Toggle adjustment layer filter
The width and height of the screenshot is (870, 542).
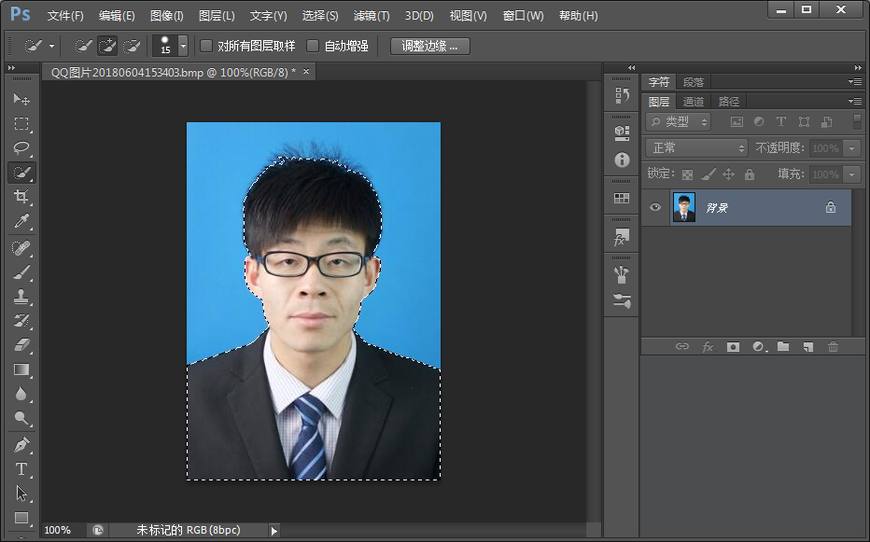pyautogui.click(x=758, y=121)
